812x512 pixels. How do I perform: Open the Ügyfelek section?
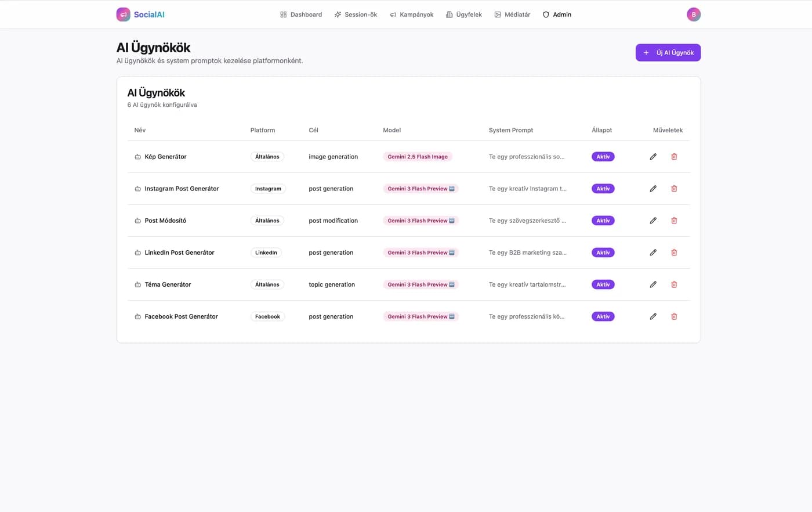click(x=464, y=15)
